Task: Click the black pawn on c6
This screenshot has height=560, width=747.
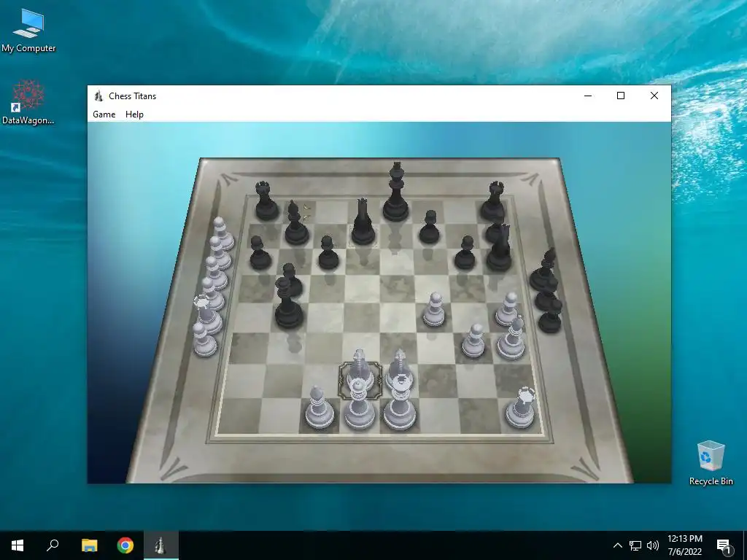Action: pyautogui.click(x=328, y=253)
